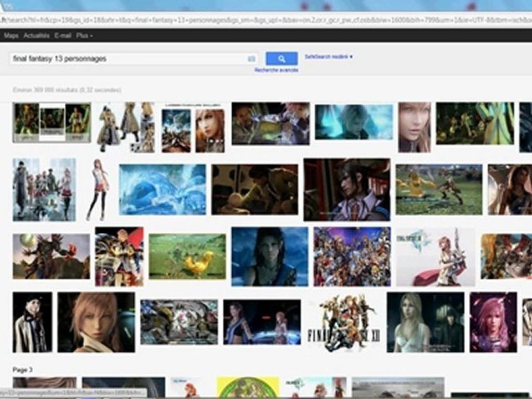532x399 pixels.
Task: Open Final Fantasy XII group artwork thumbnail
Action: 344,322
